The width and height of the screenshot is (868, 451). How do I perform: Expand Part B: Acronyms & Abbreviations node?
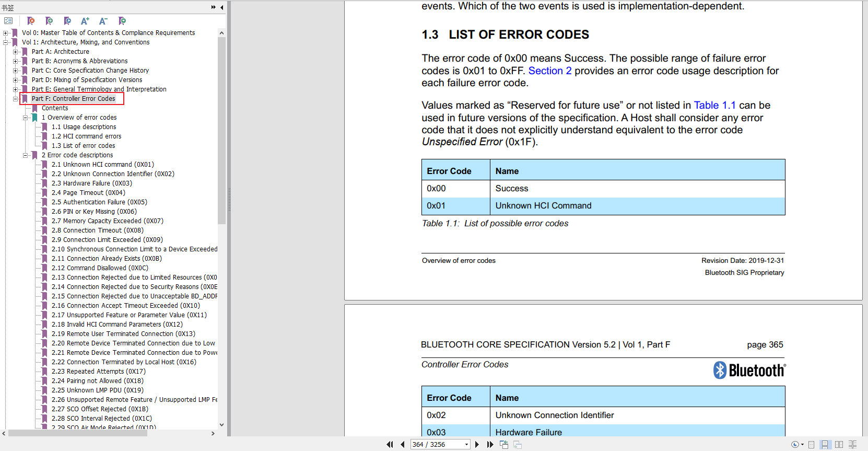tap(16, 61)
